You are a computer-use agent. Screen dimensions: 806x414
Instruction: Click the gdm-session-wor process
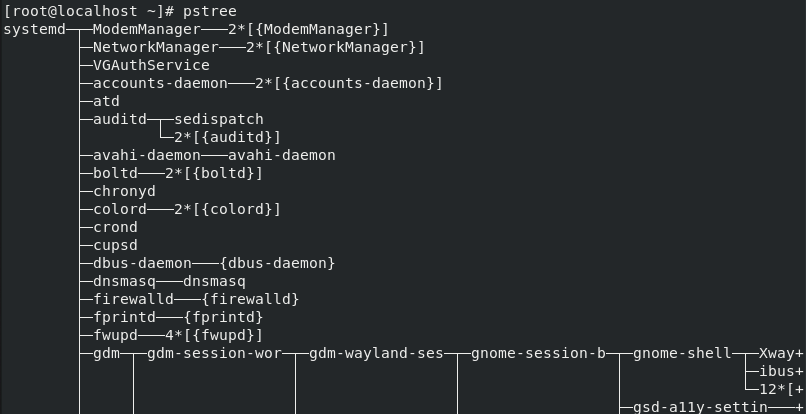tap(214, 353)
